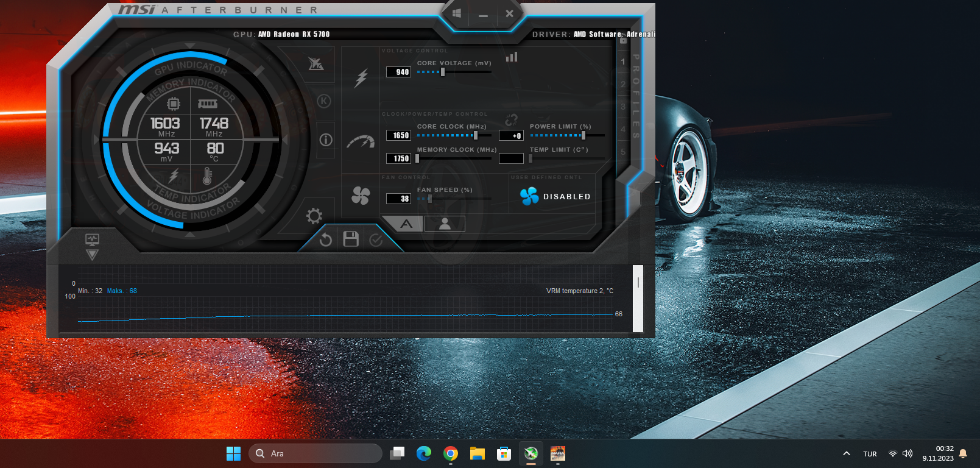980x468 pixels.
Task: Click the MSI Afterburner taskbar icon
Action: click(531, 453)
